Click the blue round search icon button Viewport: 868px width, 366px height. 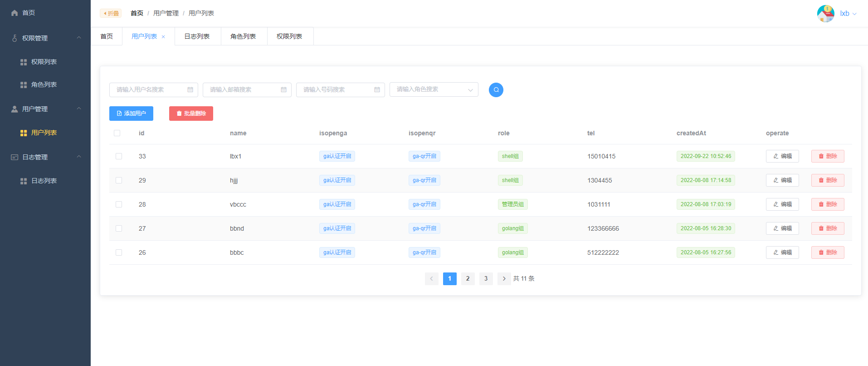click(x=496, y=90)
